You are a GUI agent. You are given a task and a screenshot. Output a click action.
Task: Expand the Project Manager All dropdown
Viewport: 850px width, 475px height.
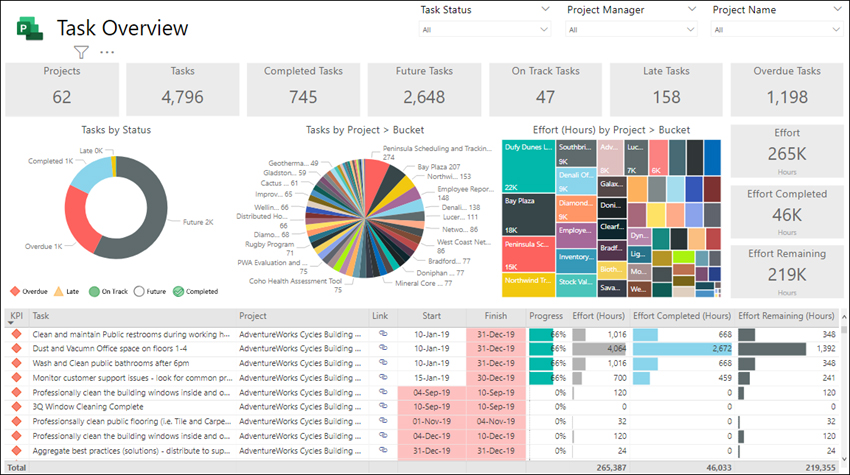tap(631, 29)
